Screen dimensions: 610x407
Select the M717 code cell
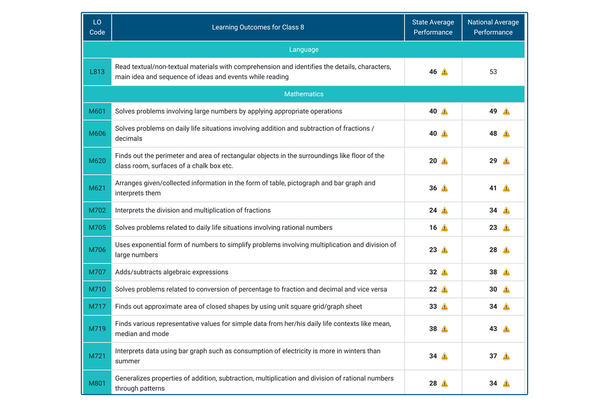(x=97, y=306)
